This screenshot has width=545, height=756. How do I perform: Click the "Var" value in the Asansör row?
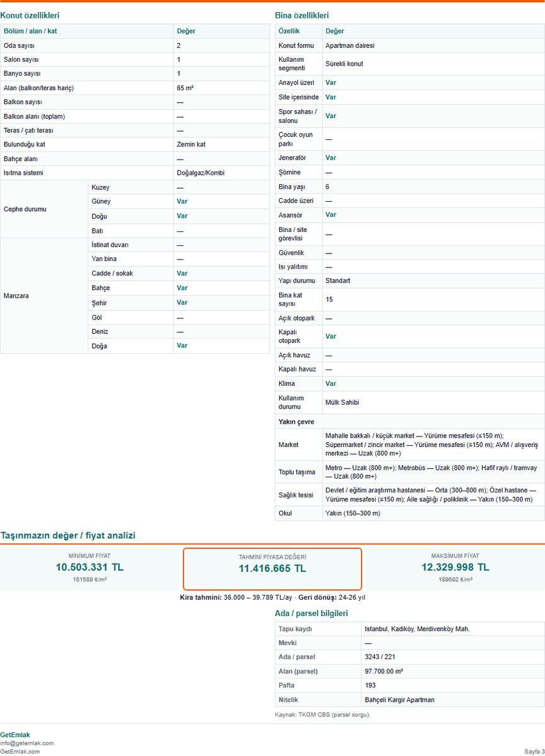click(x=331, y=214)
